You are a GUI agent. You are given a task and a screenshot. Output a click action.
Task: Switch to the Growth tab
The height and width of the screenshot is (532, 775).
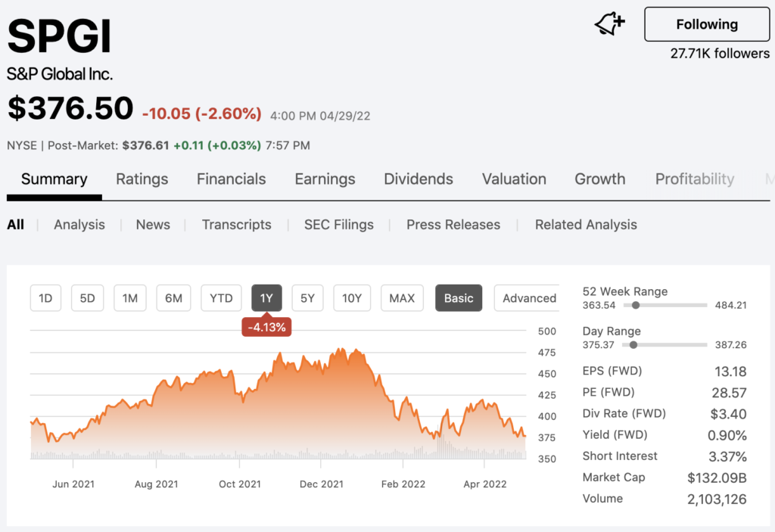[x=599, y=179]
